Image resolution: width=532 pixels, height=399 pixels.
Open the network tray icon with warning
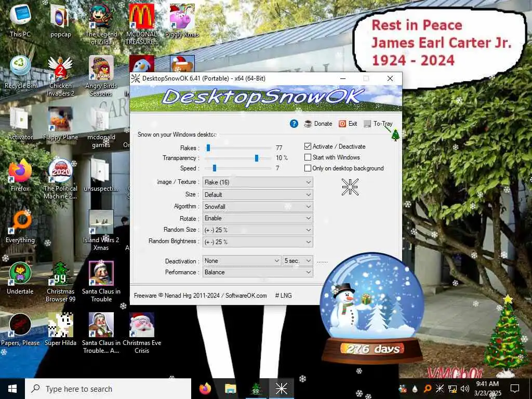(x=453, y=389)
